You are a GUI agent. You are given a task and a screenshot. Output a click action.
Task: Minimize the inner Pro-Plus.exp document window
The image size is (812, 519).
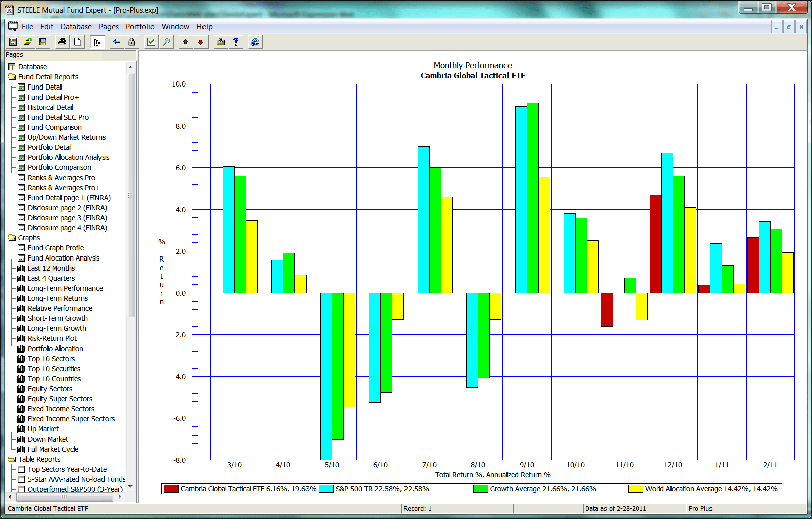pyautogui.click(x=777, y=27)
